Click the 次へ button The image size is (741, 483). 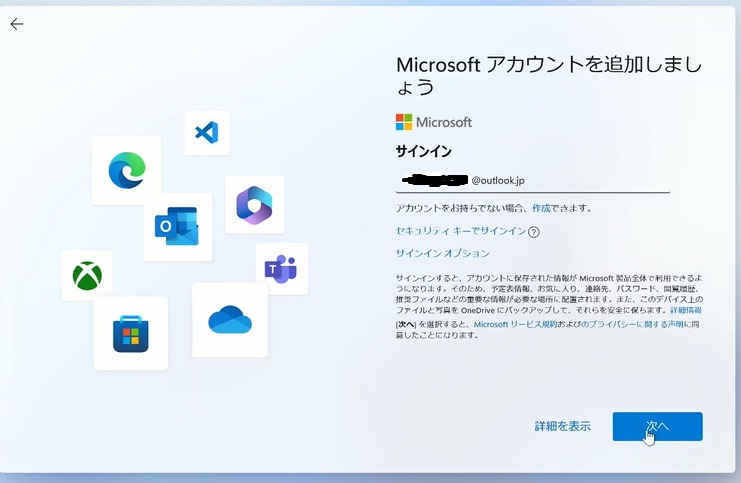click(x=657, y=426)
